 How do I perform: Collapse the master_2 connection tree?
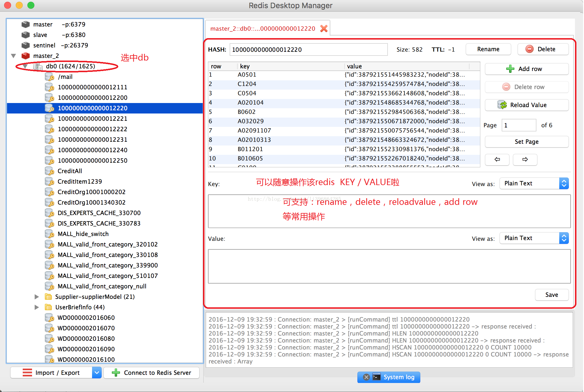(x=13, y=56)
